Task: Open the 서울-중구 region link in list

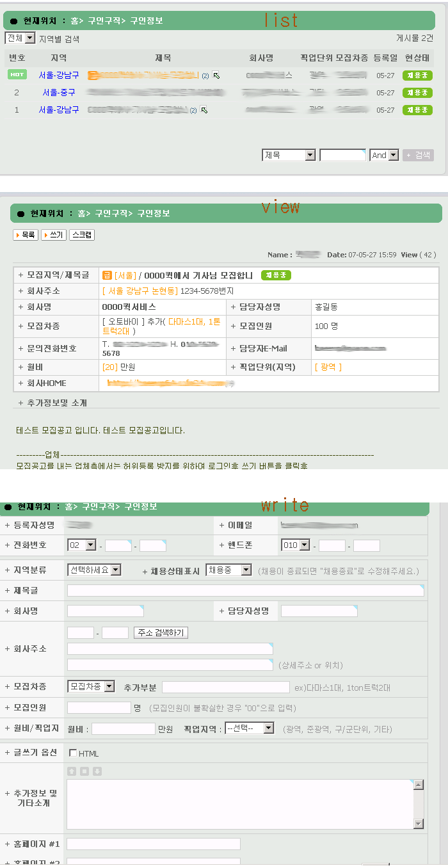Action: click(59, 93)
